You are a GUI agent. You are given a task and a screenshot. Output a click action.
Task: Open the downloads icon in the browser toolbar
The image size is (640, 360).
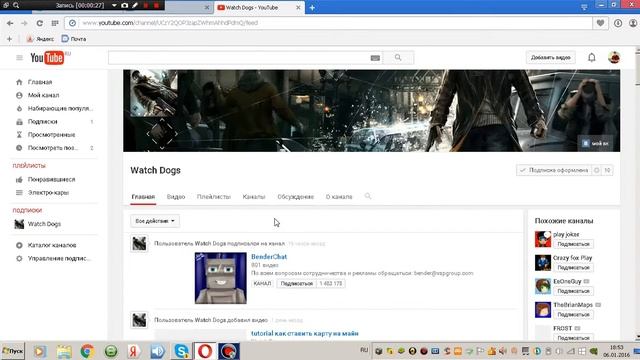pyautogui.click(x=618, y=23)
